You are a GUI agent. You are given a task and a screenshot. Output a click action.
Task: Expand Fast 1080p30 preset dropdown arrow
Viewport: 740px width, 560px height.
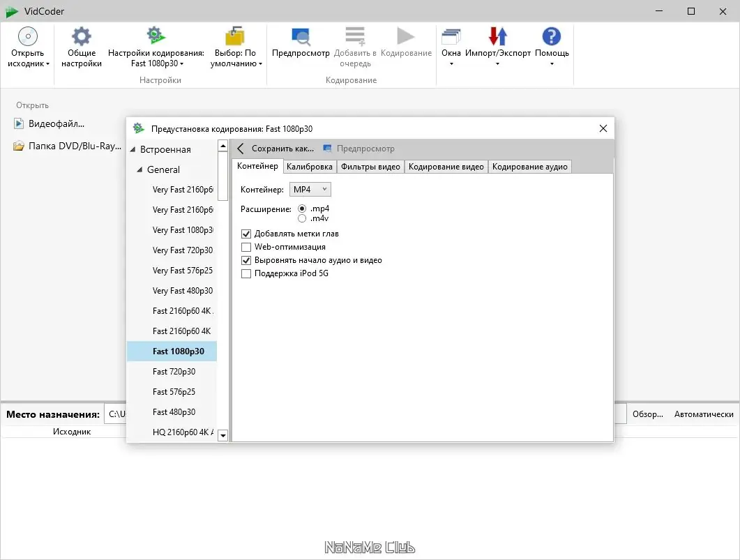[182, 64]
